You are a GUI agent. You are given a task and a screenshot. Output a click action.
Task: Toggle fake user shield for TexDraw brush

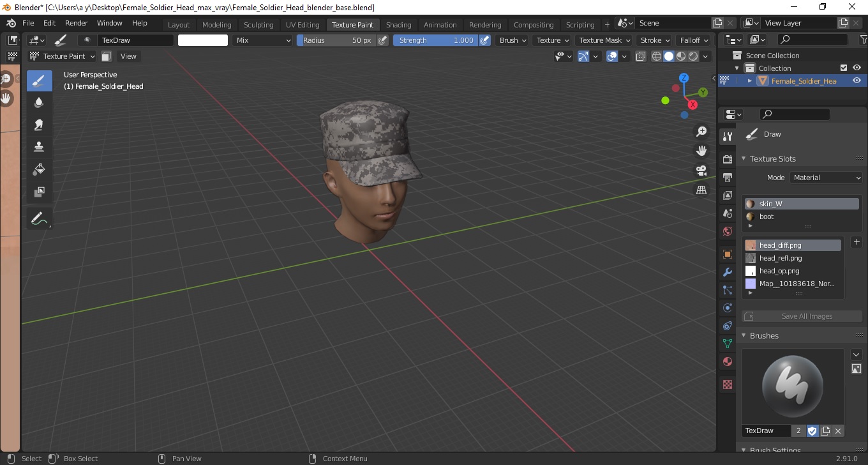pyautogui.click(x=812, y=431)
